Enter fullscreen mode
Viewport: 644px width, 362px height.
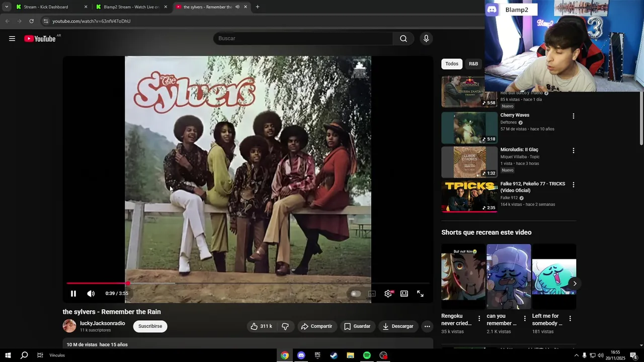click(420, 294)
